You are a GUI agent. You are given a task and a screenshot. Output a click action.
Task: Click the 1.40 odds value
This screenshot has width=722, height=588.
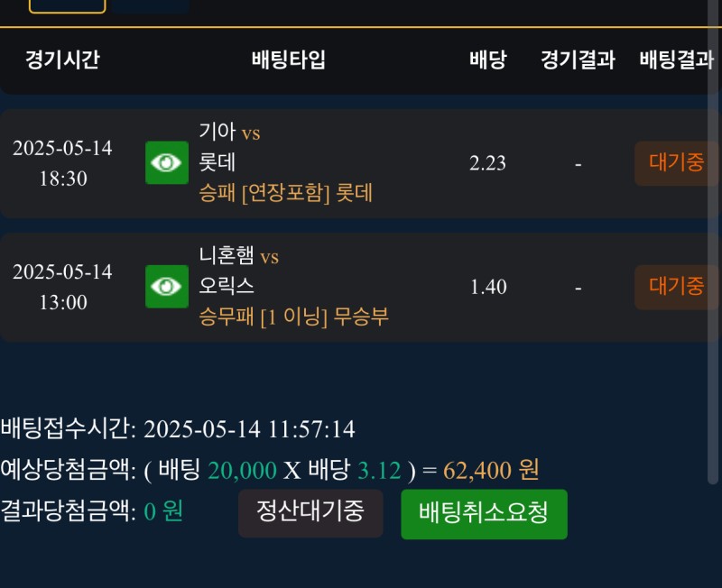488,287
